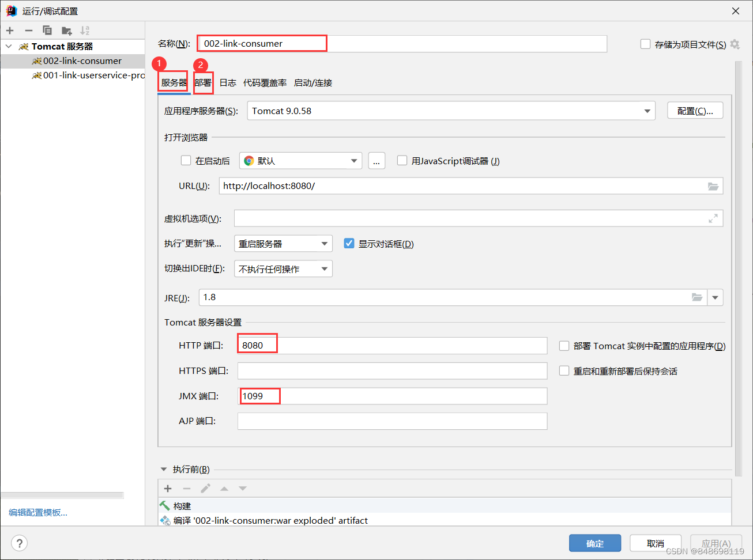Image resolution: width=753 pixels, height=560 pixels.
Task: Click the JMX 端口 field showing 1099
Action: (x=392, y=396)
